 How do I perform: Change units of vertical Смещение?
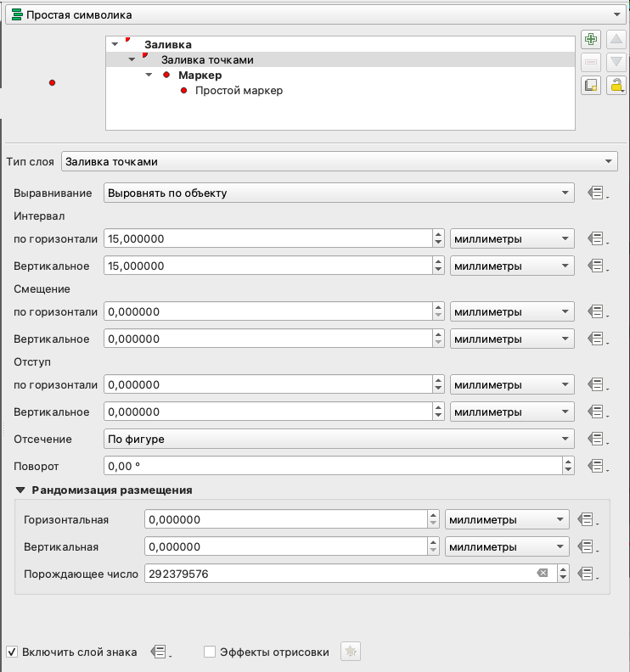(x=511, y=339)
